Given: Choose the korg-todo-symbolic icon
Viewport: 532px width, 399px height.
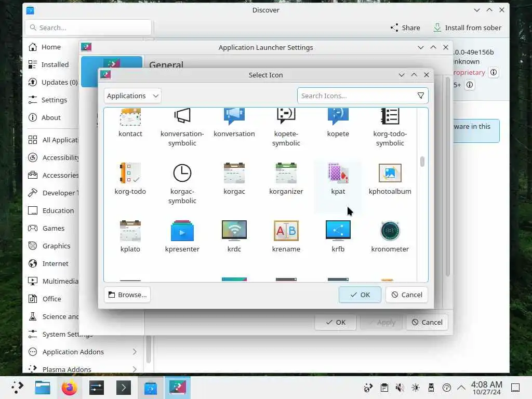Looking at the screenshot, I should pos(390,127).
